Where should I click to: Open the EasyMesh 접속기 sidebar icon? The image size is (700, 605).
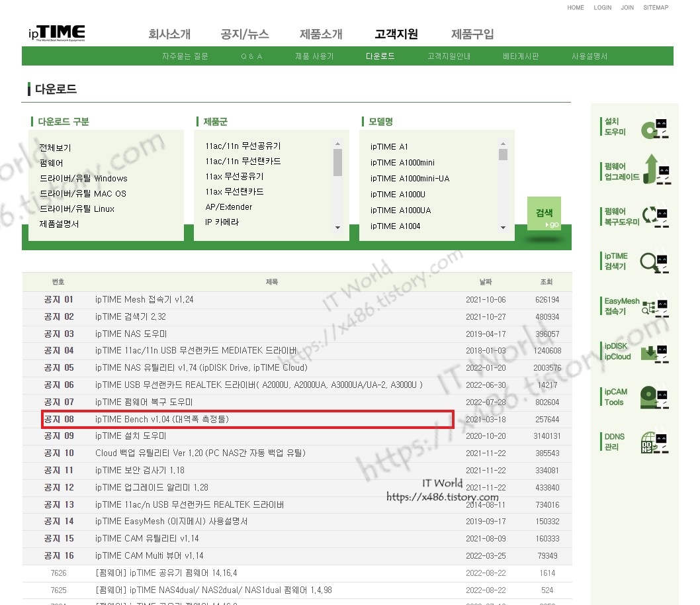pos(655,307)
